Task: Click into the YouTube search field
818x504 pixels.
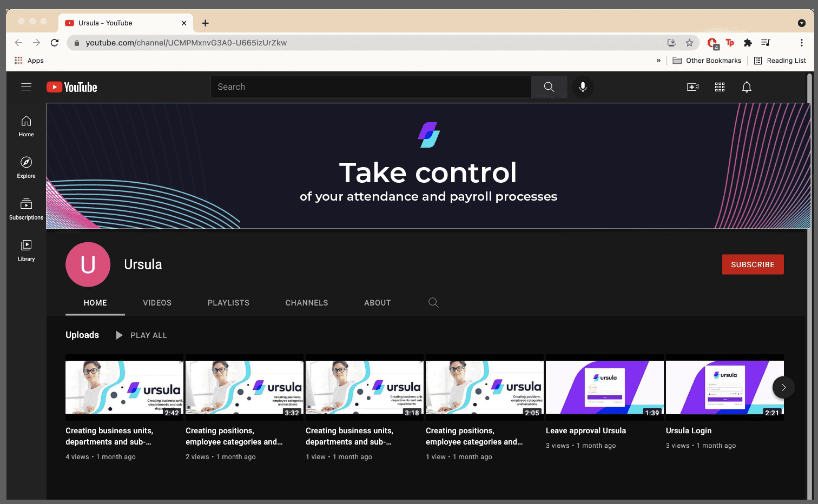Action: 371,87
